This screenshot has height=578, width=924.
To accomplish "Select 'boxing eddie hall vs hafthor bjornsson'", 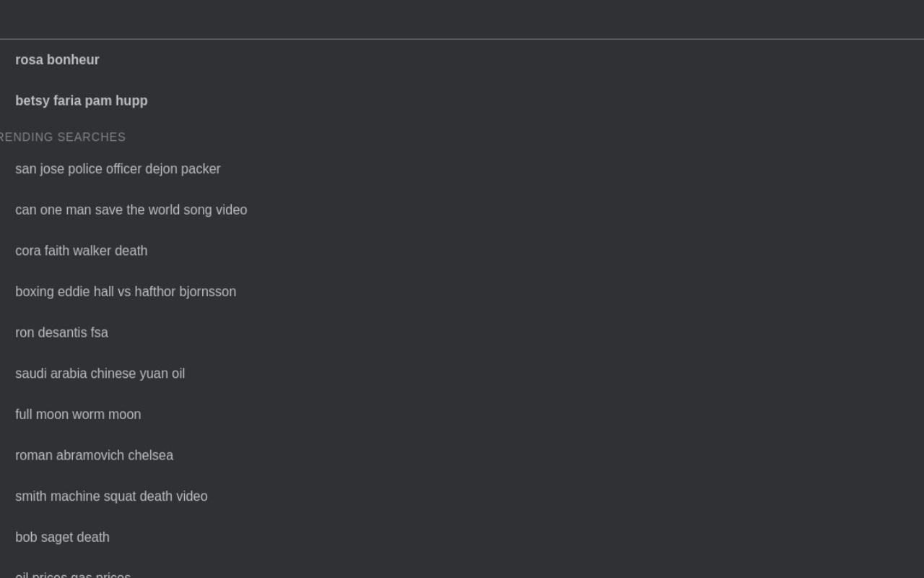I will (462, 292).
